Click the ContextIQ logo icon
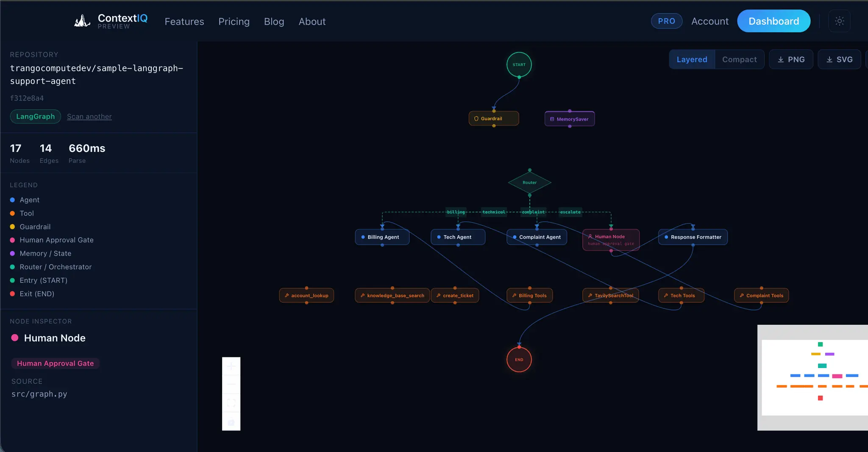The height and width of the screenshot is (452, 868). pos(82,21)
